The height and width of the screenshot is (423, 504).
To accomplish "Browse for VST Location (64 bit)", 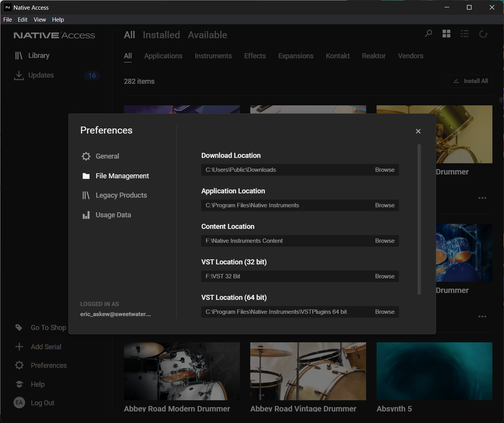I will point(385,312).
